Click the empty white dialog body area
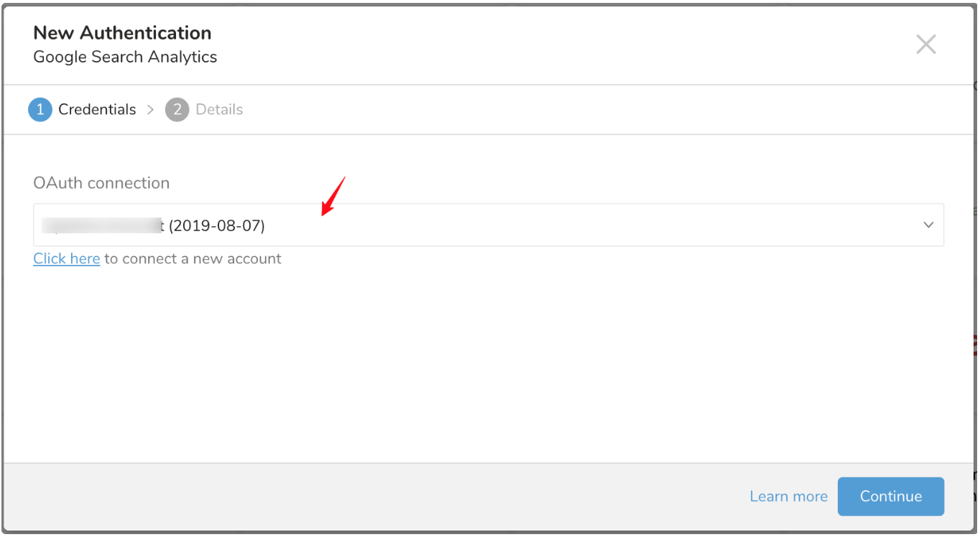 point(489,359)
